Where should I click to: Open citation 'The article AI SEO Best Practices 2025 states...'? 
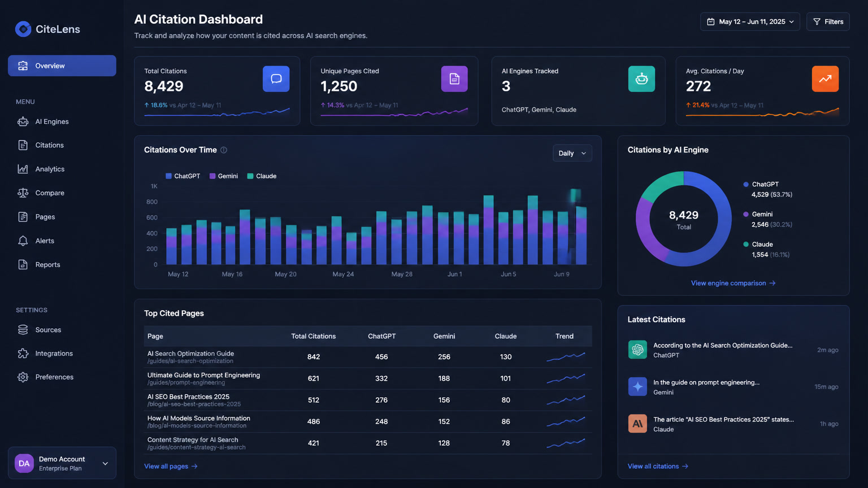click(x=733, y=424)
